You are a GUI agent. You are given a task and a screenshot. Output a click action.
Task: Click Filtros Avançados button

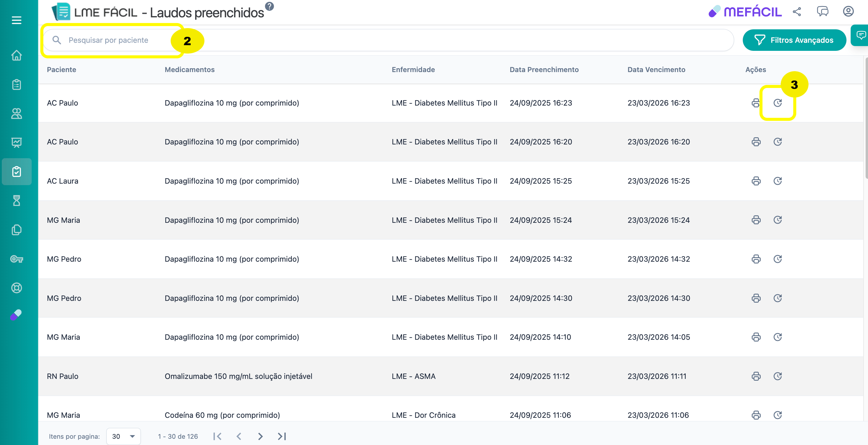[794, 40]
